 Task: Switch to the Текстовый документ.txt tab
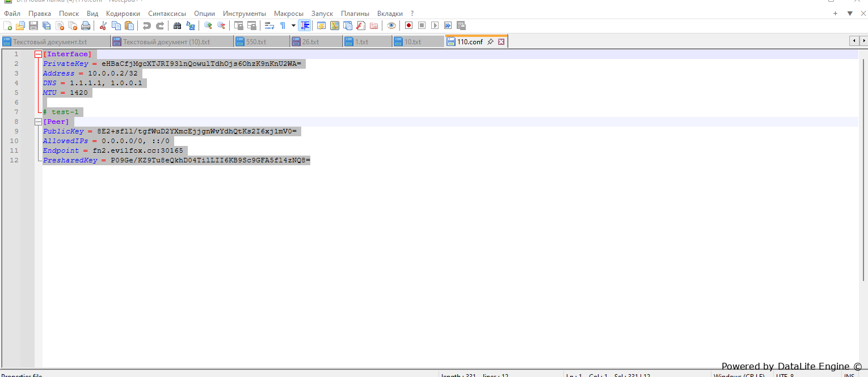56,41
